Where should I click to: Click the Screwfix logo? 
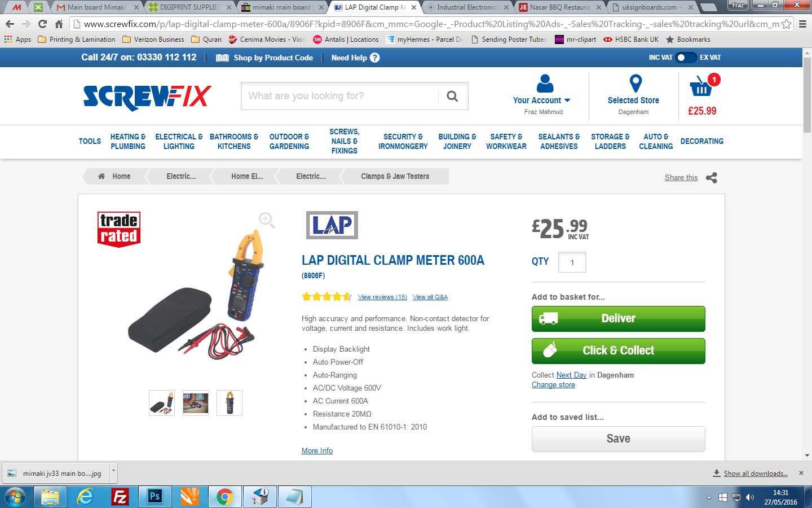click(x=147, y=97)
